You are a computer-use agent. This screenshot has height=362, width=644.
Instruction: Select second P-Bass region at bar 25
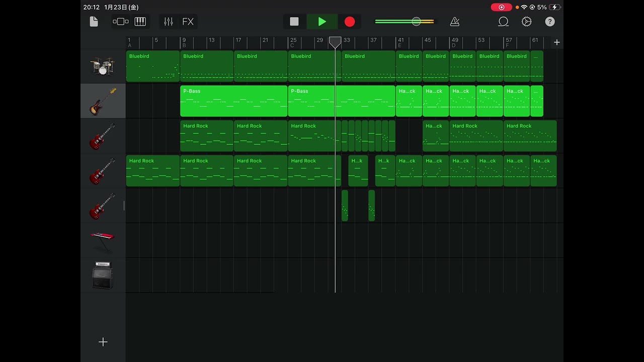(342, 101)
